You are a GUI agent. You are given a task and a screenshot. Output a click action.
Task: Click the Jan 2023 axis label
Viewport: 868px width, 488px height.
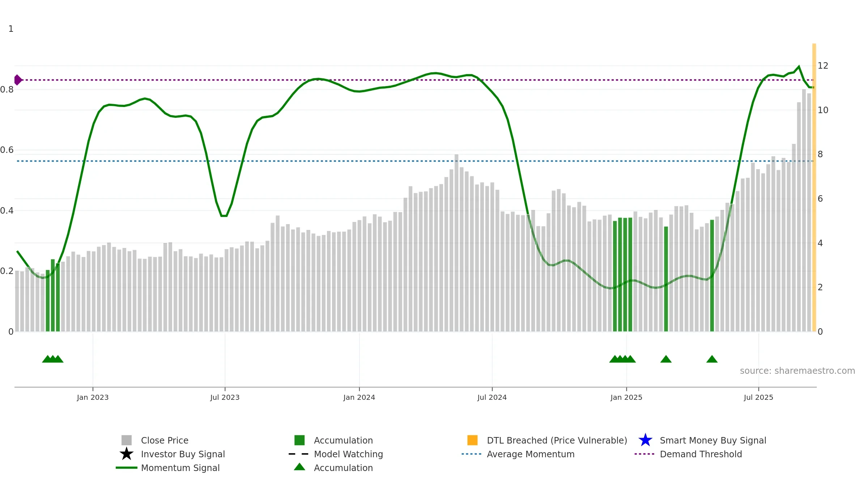tap(93, 397)
